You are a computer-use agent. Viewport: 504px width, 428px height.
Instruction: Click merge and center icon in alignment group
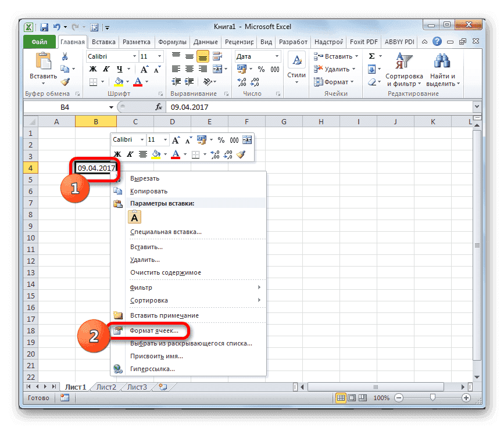tap(217, 69)
